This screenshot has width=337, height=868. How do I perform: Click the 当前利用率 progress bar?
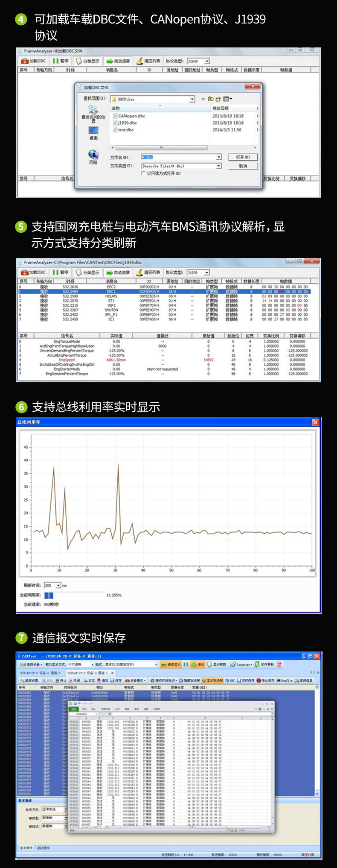click(x=74, y=595)
